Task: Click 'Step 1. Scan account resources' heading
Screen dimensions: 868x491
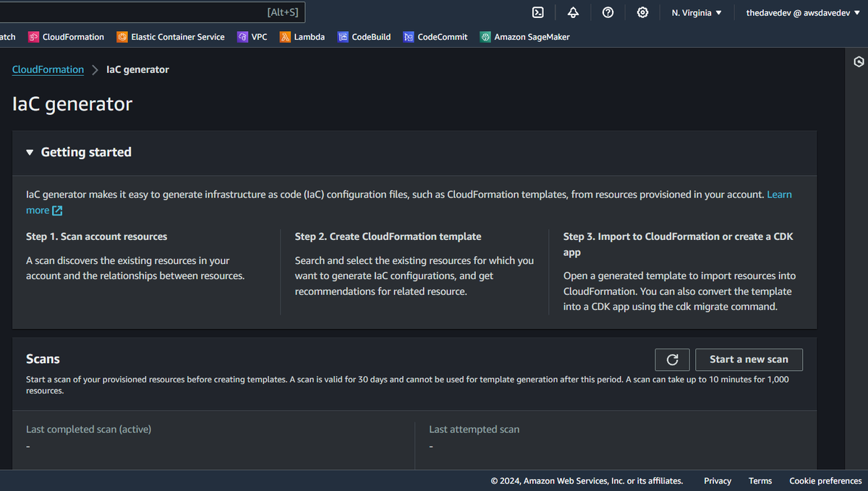Action: click(96, 236)
